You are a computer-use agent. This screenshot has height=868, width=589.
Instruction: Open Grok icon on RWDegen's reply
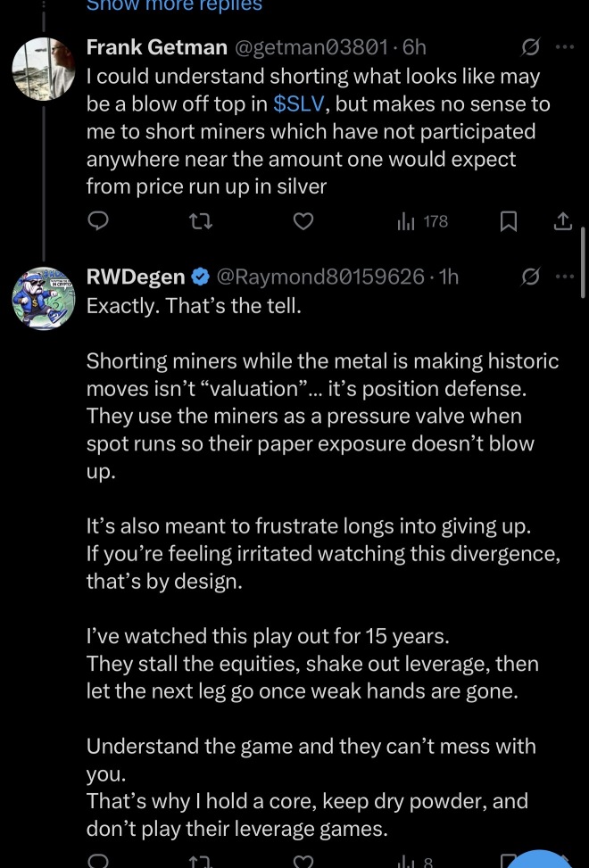[530, 277]
